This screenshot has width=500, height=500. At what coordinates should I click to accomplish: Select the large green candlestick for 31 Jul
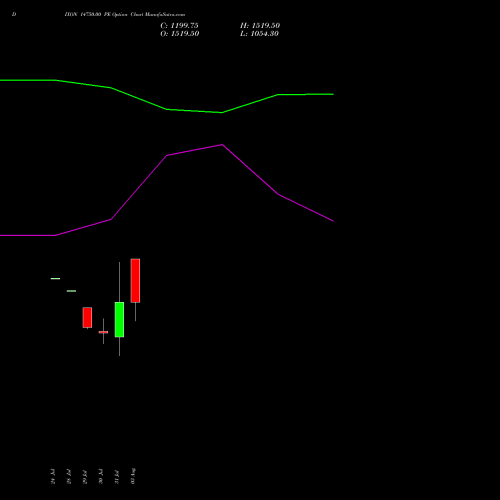point(119,319)
